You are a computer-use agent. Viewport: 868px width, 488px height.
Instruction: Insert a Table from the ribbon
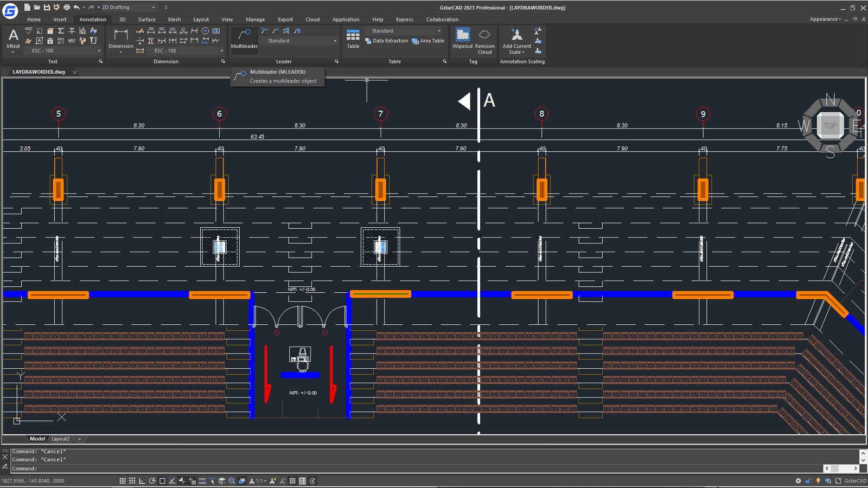(x=353, y=38)
